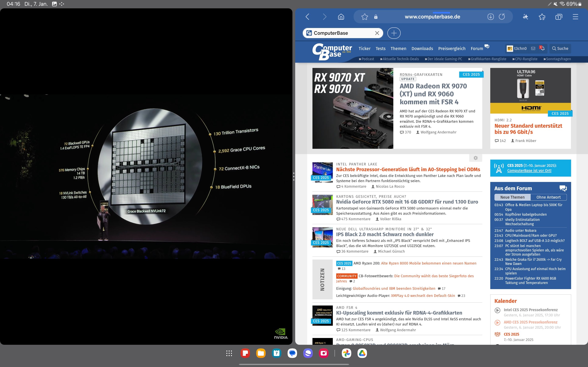
Task: Open the Google Drive app in the dock
Action: pyautogui.click(x=362, y=353)
